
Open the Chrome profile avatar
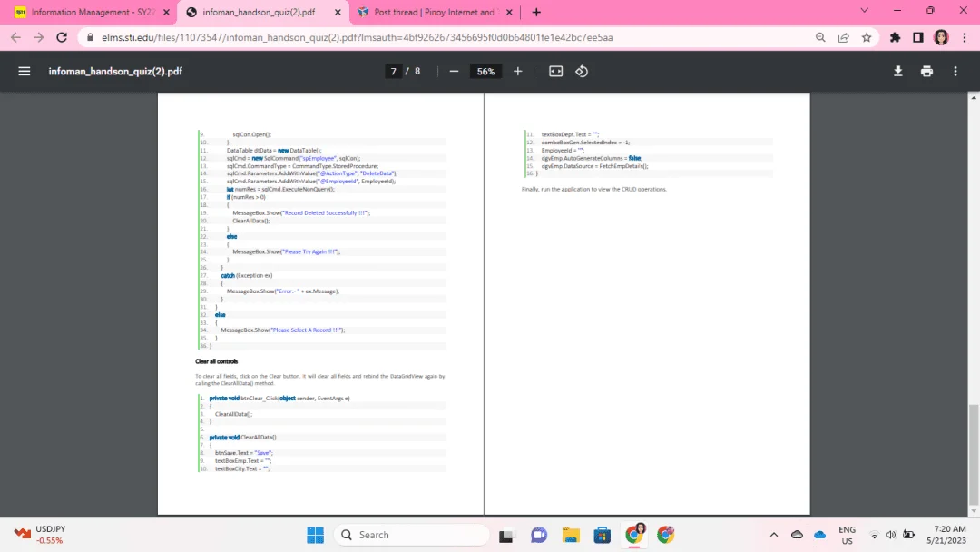coord(941,37)
